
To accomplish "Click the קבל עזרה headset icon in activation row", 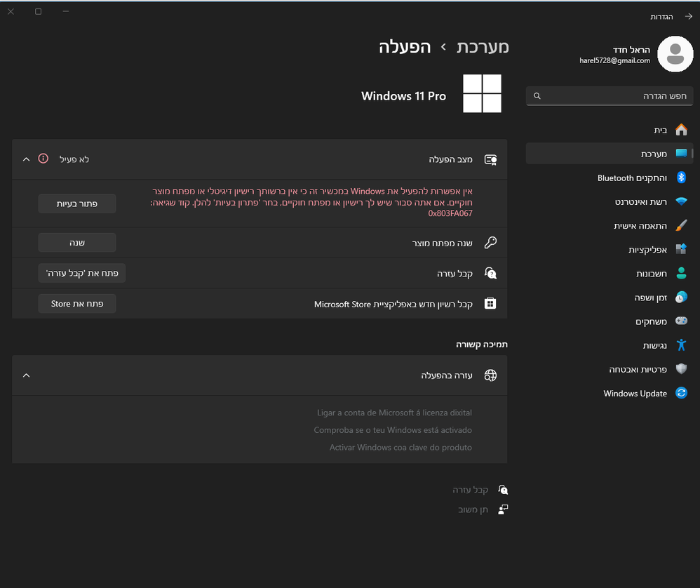I will click(490, 273).
